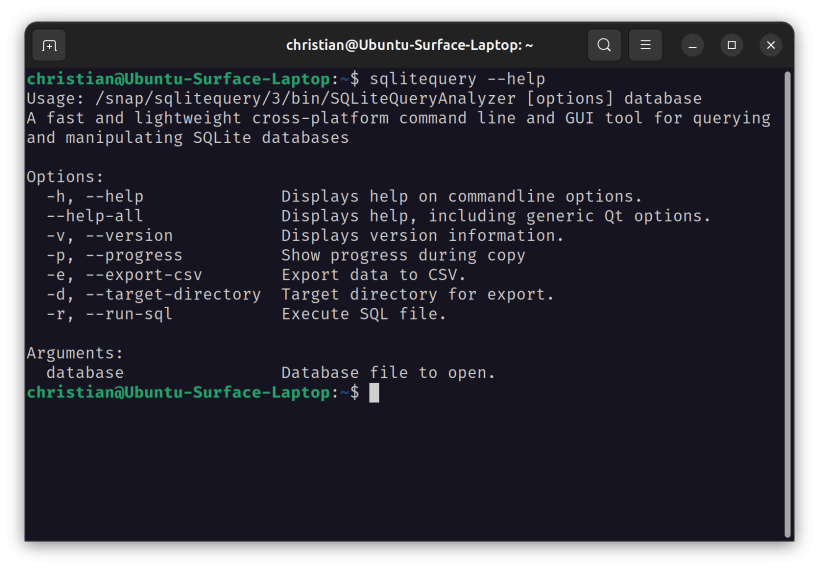Click the window title christian@Ubuntu-Surface-Laptop
819x569 pixels.
tap(410, 45)
